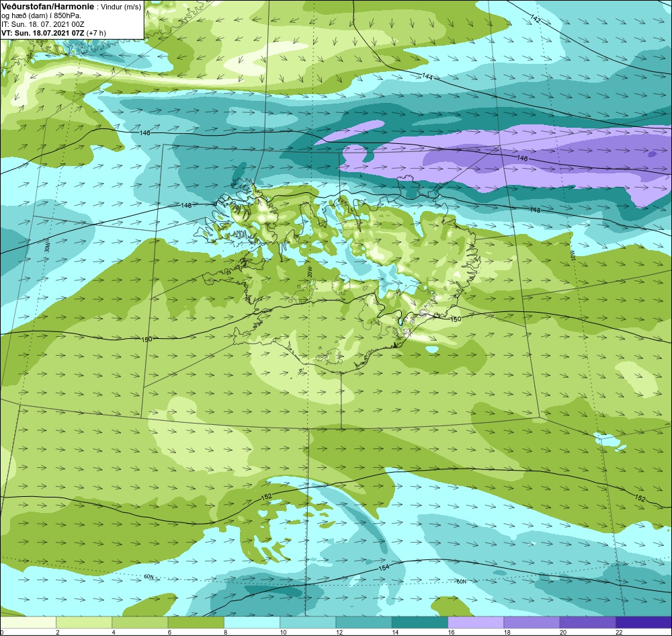The width and height of the screenshot is (672, 636).
Task: Click the '20W' longitude label over Iceland
Action: coord(310,272)
